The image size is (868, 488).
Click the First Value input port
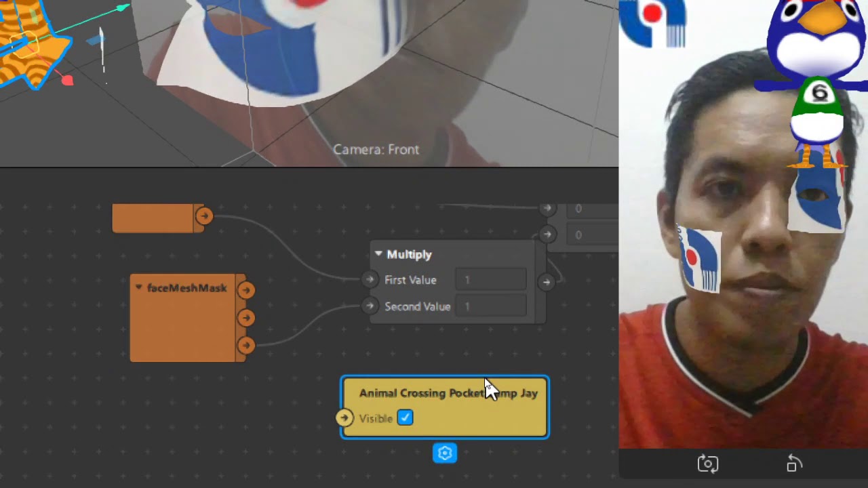click(x=370, y=279)
